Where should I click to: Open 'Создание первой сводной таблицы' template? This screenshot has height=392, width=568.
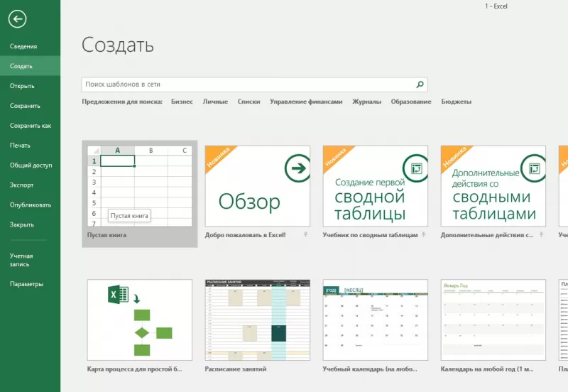pyautogui.click(x=376, y=186)
